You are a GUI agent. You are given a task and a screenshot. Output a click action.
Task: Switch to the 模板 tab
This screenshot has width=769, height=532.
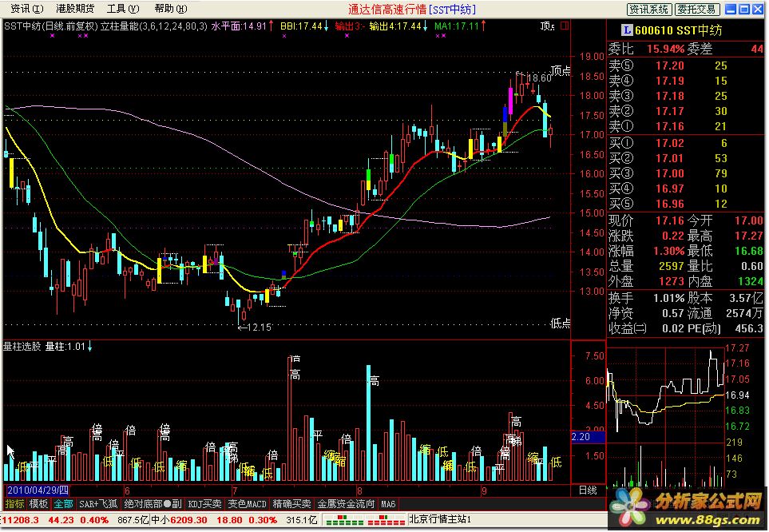point(38,504)
